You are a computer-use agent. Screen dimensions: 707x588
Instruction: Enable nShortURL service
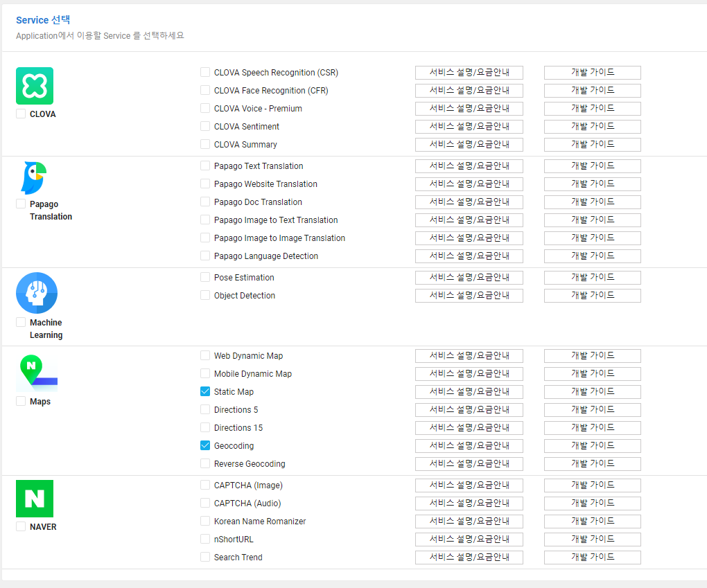click(x=205, y=539)
